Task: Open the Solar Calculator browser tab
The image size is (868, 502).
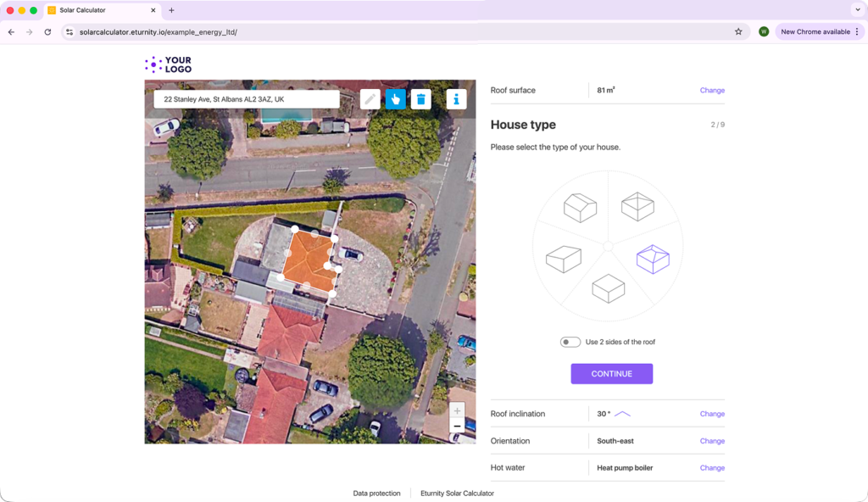Action: click(x=100, y=10)
